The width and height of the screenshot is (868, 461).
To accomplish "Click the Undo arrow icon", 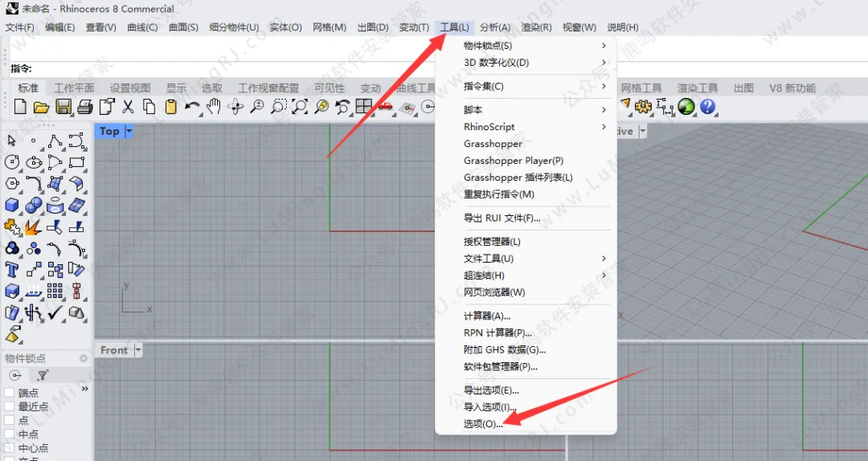I will point(192,106).
